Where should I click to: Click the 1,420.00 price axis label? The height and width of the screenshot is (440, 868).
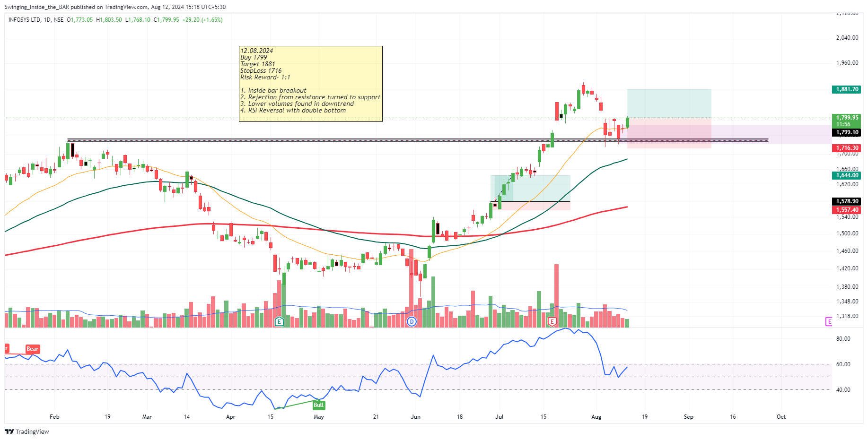(x=847, y=268)
